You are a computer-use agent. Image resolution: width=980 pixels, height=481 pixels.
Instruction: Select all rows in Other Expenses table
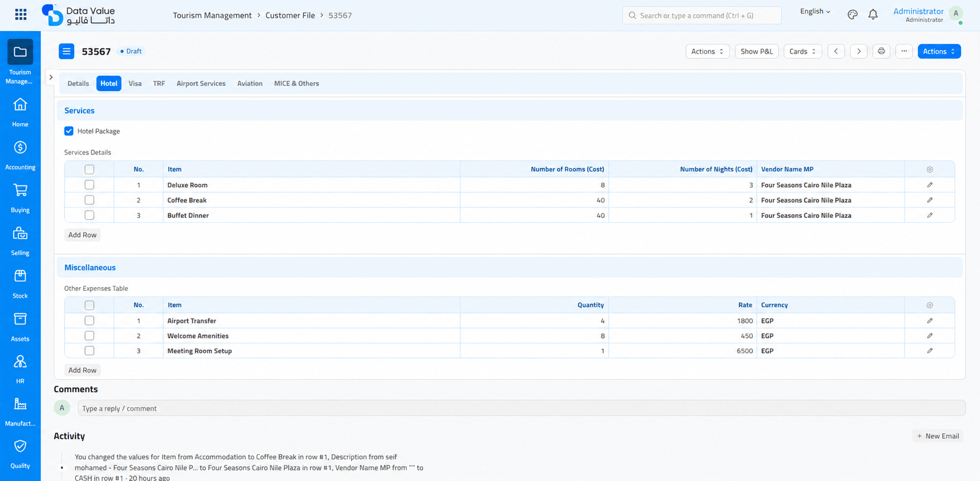pos(89,305)
